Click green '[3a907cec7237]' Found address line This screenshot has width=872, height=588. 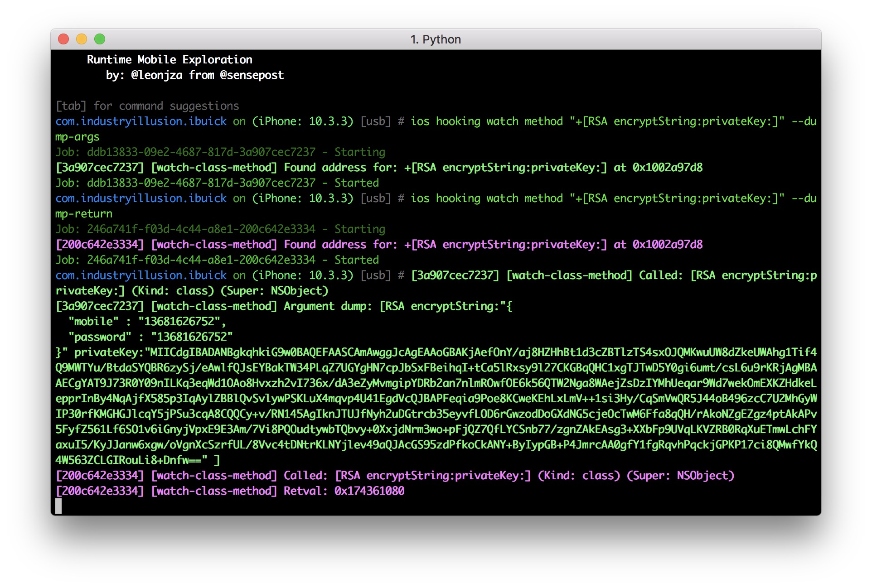pyautogui.click(x=379, y=168)
